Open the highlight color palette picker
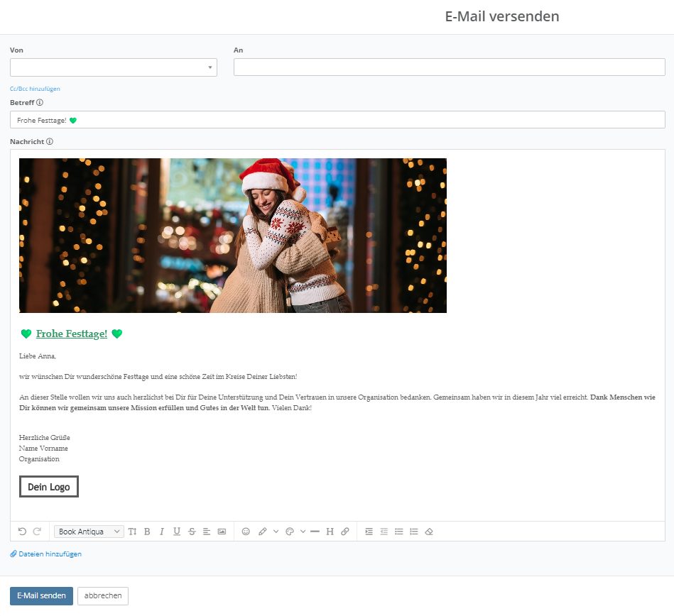Viewport: 674px width, 616px height. coord(290,531)
